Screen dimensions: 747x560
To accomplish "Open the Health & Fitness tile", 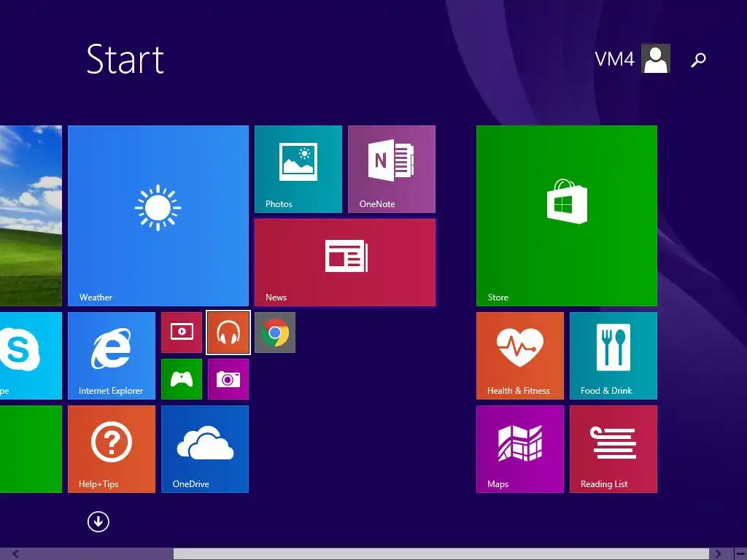I will 520,356.
